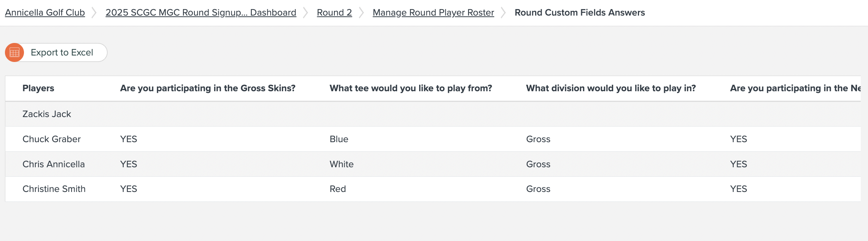Image resolution: width=868 pixels, height=241 pixels.
Task: Navigate to the Round 2 breadcrumb
Action: click(334, 13)
